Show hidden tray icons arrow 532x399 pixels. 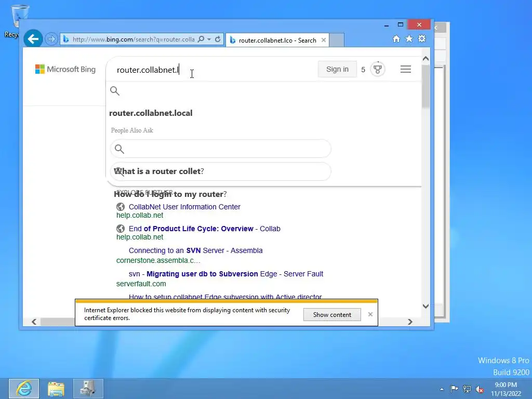coord(442,389)
